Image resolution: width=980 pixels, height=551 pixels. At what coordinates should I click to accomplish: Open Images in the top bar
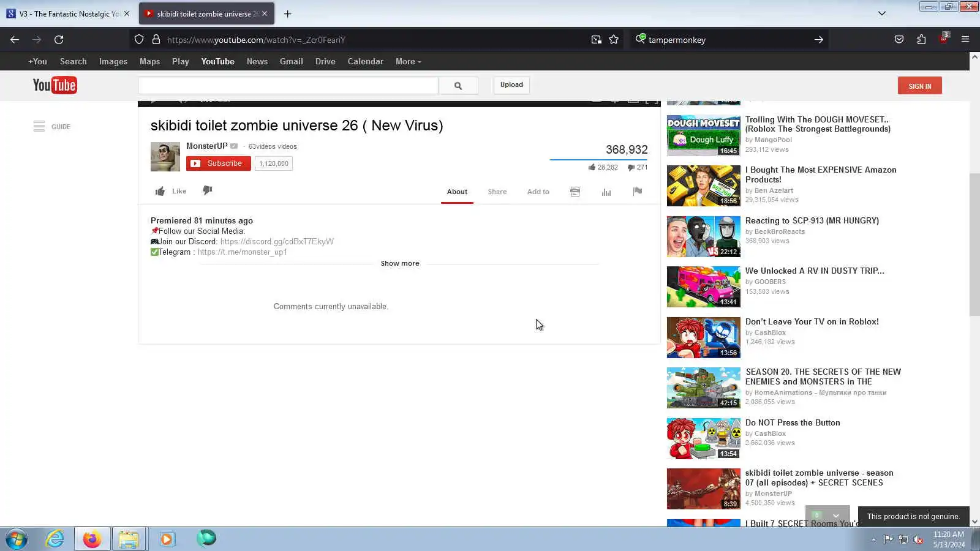[113, 61]
